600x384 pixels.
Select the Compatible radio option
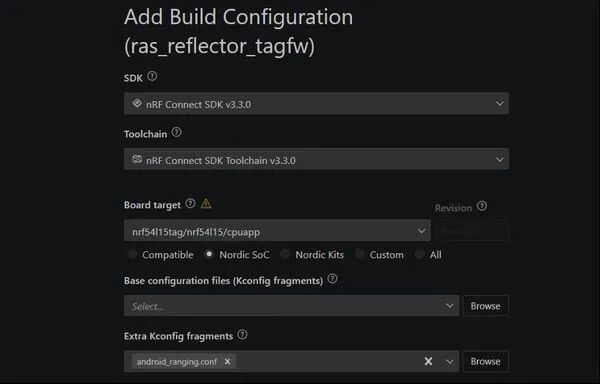point(132,254)
